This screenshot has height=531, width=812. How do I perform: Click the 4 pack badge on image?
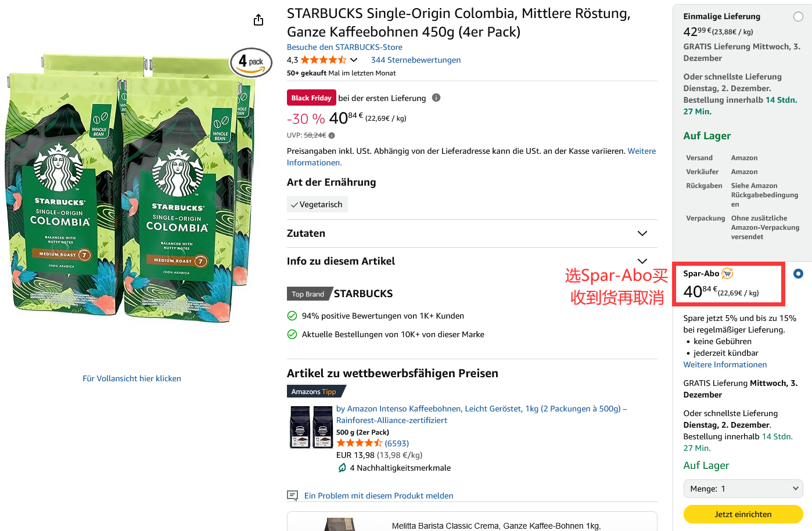pos(251,62)
